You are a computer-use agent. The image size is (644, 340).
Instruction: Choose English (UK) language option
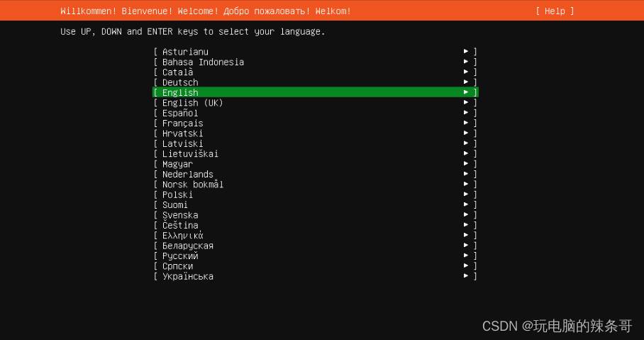point(192,103)
